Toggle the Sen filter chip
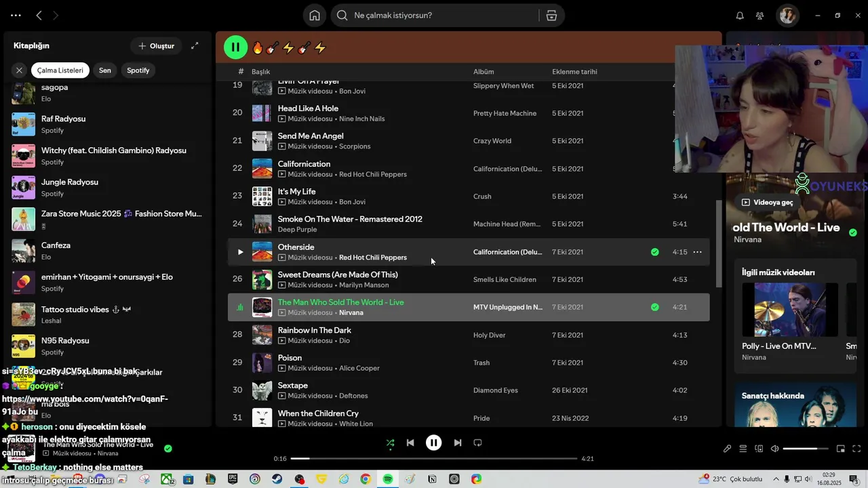 click(104, 70)
